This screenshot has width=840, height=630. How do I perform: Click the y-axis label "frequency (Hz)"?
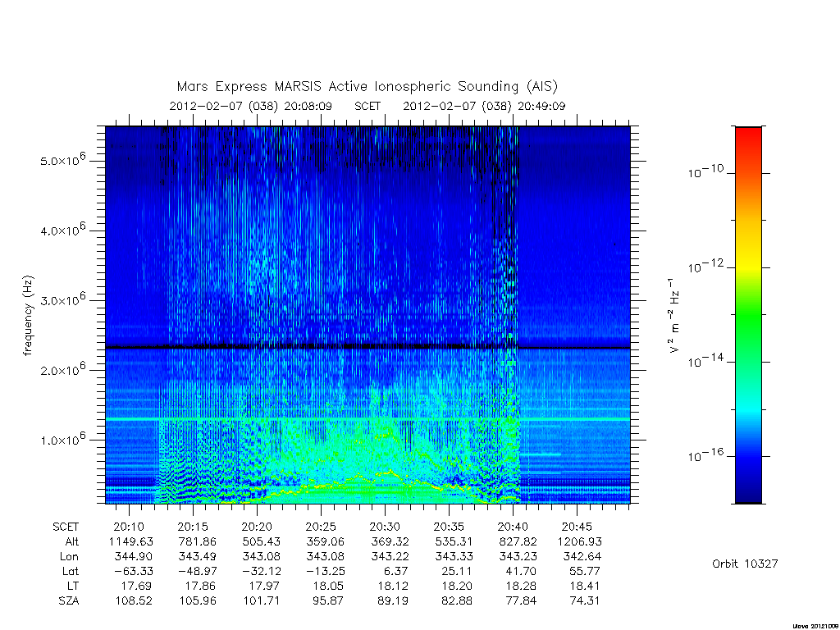tap(28, 316)
